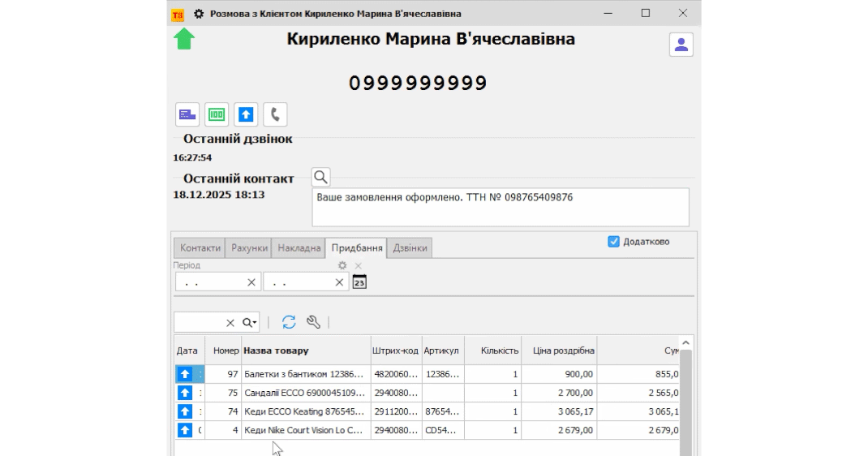The image size is (868, 456).
Task: Click the Кількість column header
Action: click(492, 351)
